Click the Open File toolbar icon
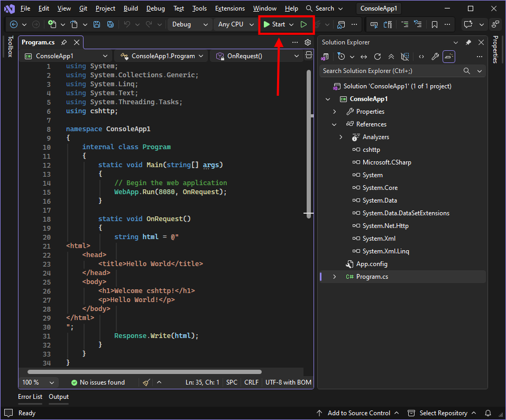 [x=74, y=24]
